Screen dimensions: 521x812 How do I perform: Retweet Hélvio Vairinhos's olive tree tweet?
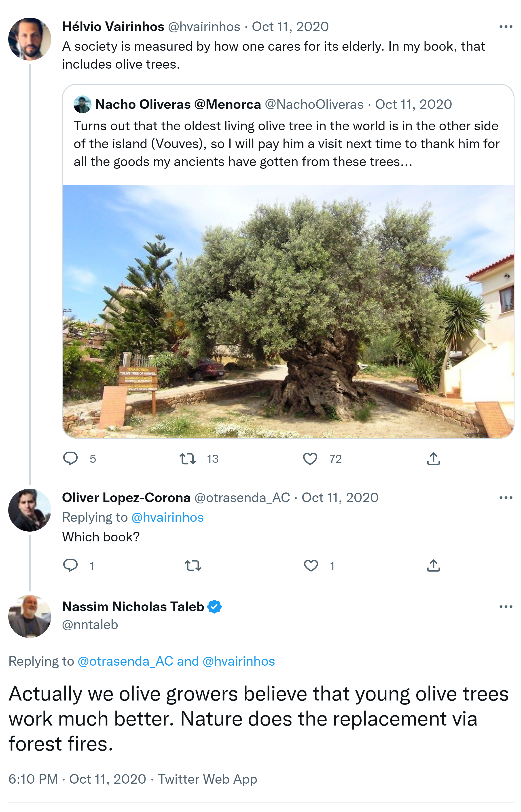(x=187, y=459)
